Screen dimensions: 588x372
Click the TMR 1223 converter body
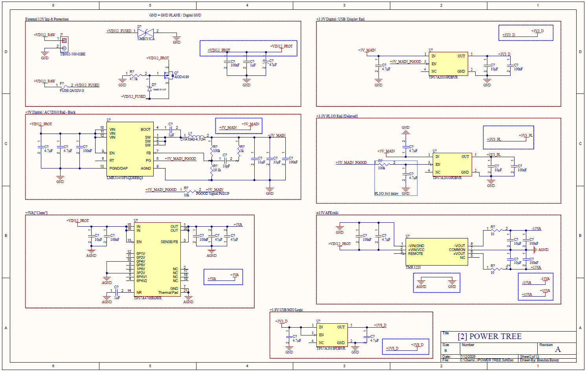pyautogui.click(x=437, y=252)
